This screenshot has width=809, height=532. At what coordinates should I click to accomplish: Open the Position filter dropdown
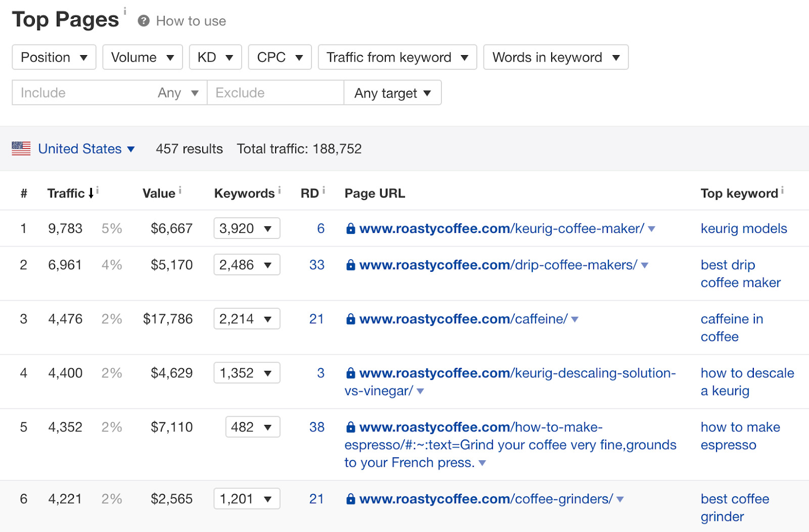54,57
